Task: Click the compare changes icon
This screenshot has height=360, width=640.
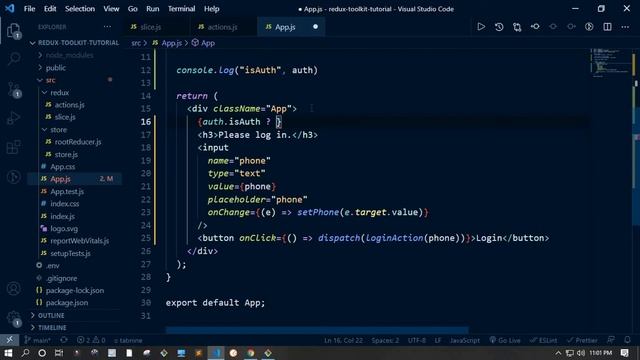Action: pos(517,27)
